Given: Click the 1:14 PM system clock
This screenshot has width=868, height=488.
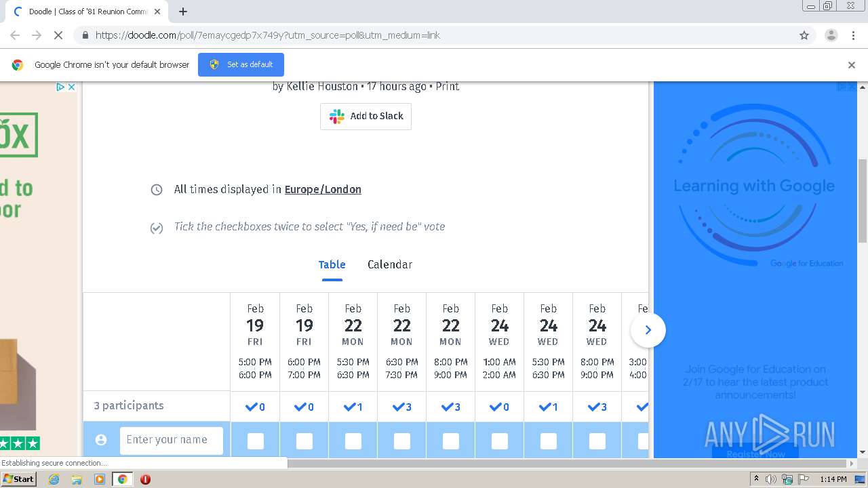Looking at the screenshot, I should click(x=833, y=479).
